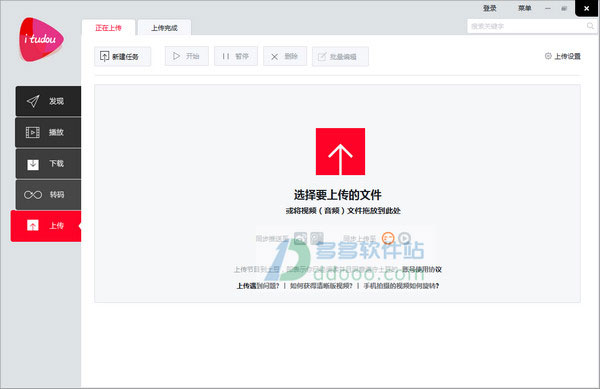Click the 选择要上传的文件 heading text
This screenshot has height=389, width=600.
[338, 195]
